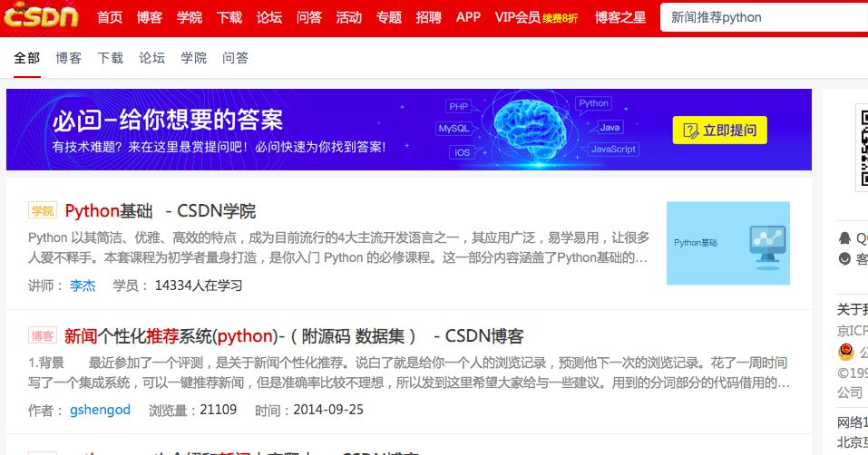Switch to the 论坛 results tab
Image resolution: width=868 pixels, height=455 pixels.
click(x=151, y=57)
